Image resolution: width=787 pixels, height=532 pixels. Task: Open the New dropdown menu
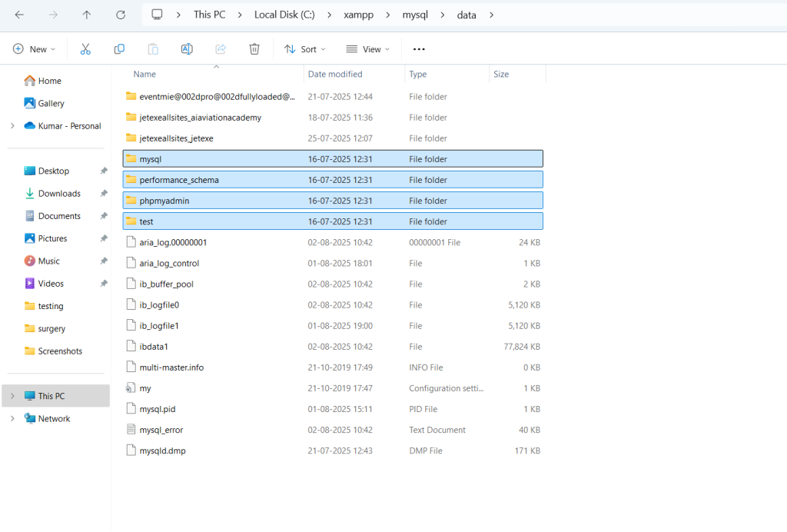(x=34, y=49)
